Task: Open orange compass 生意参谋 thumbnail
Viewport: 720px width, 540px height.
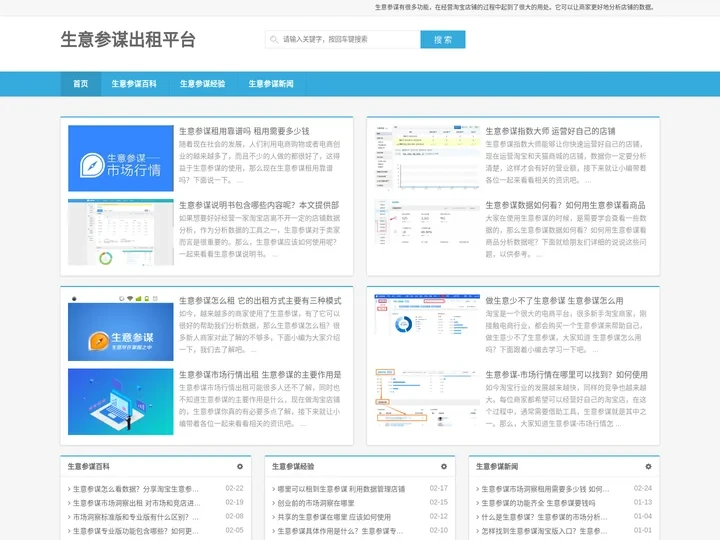Action: pyautogui.click(x=121, y=328)
